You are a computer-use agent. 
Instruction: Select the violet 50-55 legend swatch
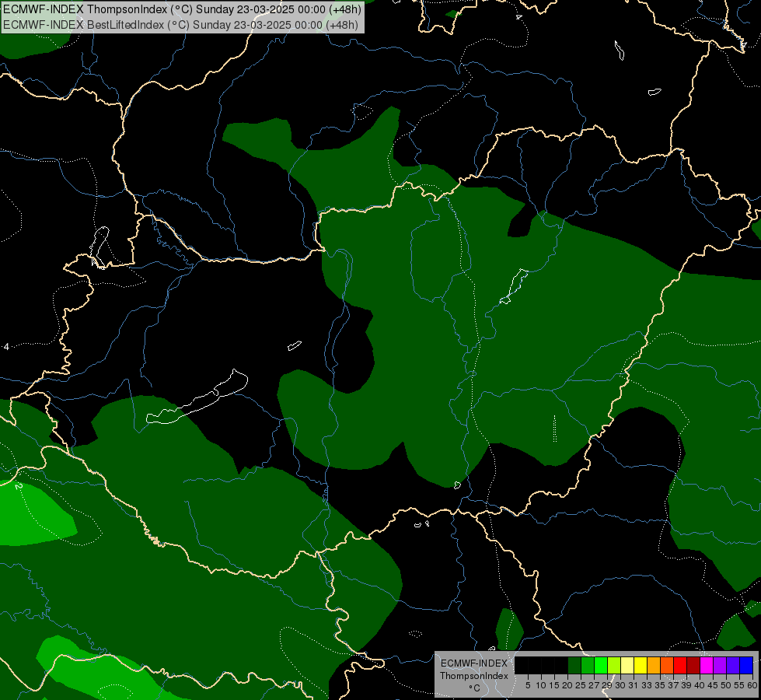(x=733, y=665)
